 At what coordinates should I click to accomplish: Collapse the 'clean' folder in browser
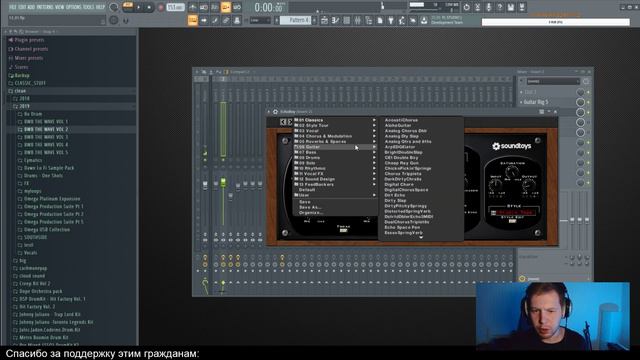pos(20,91)
